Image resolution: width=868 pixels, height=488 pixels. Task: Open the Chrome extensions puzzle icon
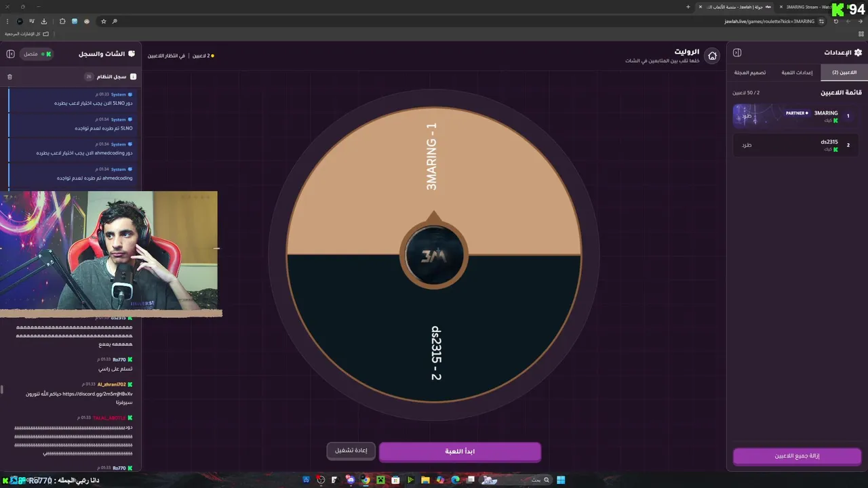click(62, 21)
